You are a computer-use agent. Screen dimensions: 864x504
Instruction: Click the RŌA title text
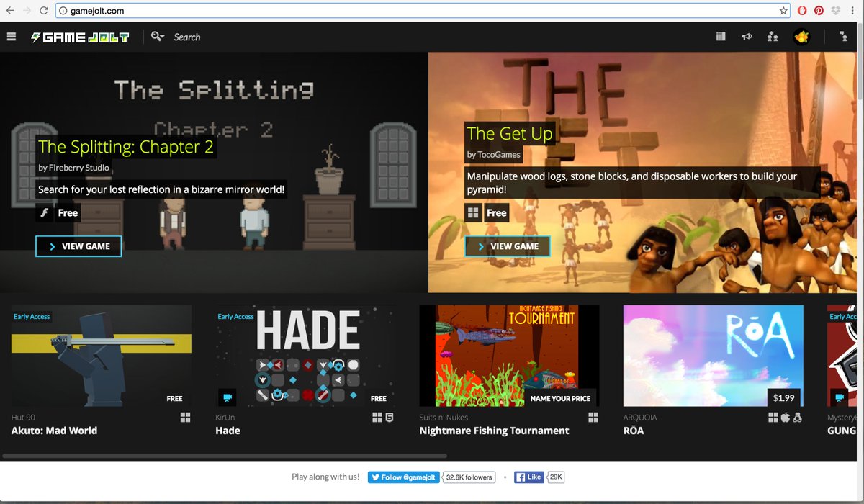click(634, 431)
